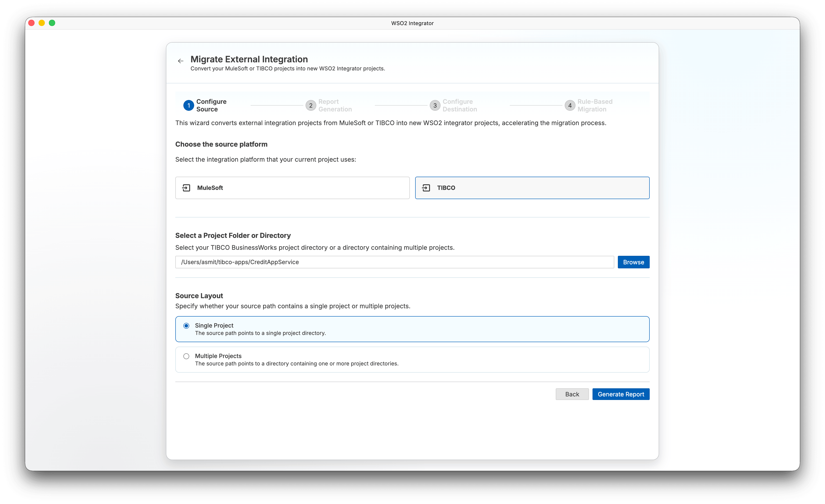Click step 1 circle Configure Source

pyautogui.click(x=189, y=106)
